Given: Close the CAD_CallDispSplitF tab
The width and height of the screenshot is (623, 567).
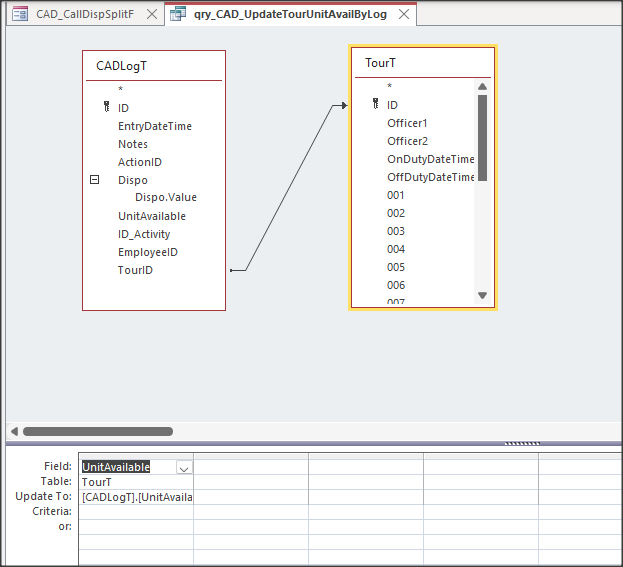Looking at the screenshot, I should [x=151, y=15].
